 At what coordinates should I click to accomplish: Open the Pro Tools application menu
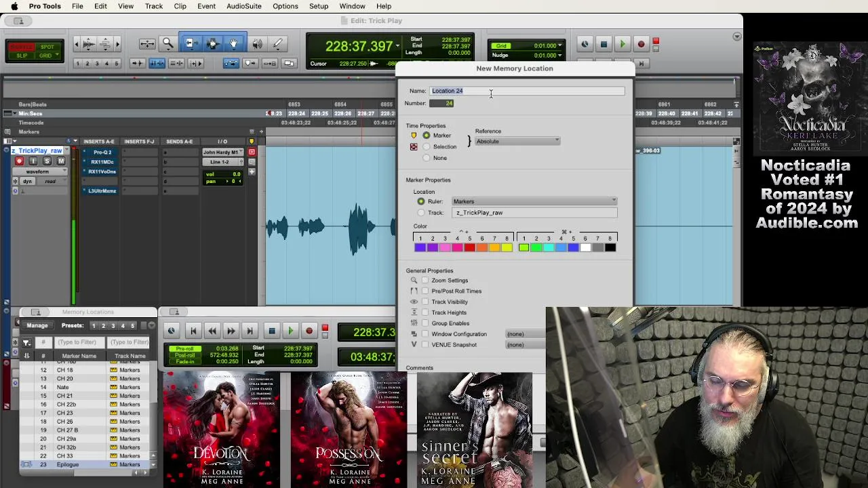pyautogui.click(x=45, y=6)
